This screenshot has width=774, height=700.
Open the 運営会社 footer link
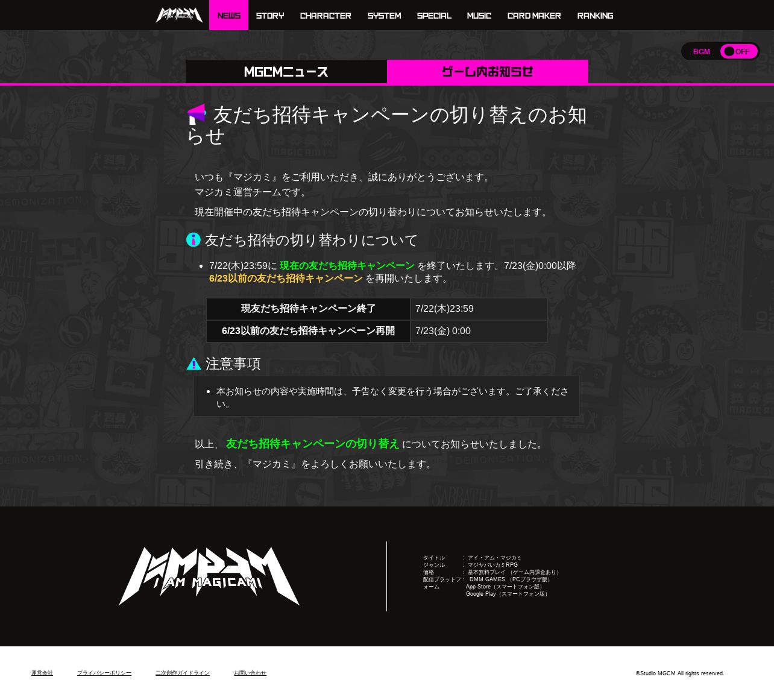click(42, 673)
